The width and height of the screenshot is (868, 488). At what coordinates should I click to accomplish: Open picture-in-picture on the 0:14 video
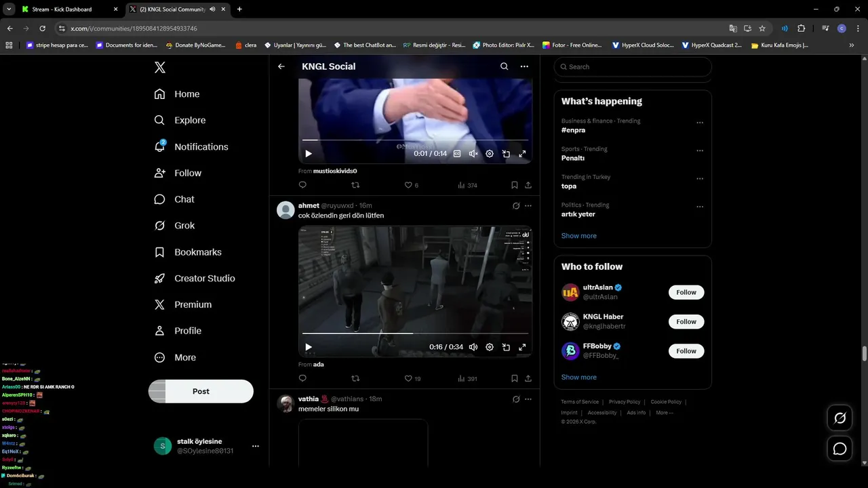tap(506, 154)
